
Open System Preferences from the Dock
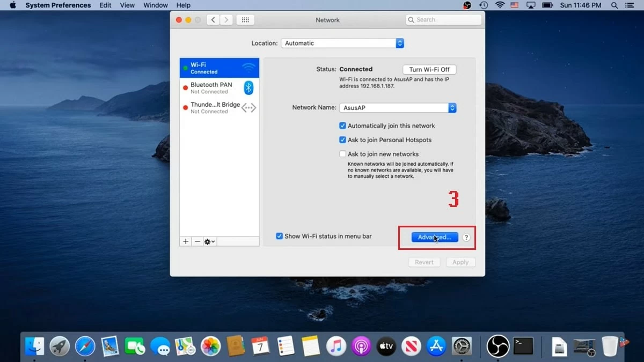point(462,346)
